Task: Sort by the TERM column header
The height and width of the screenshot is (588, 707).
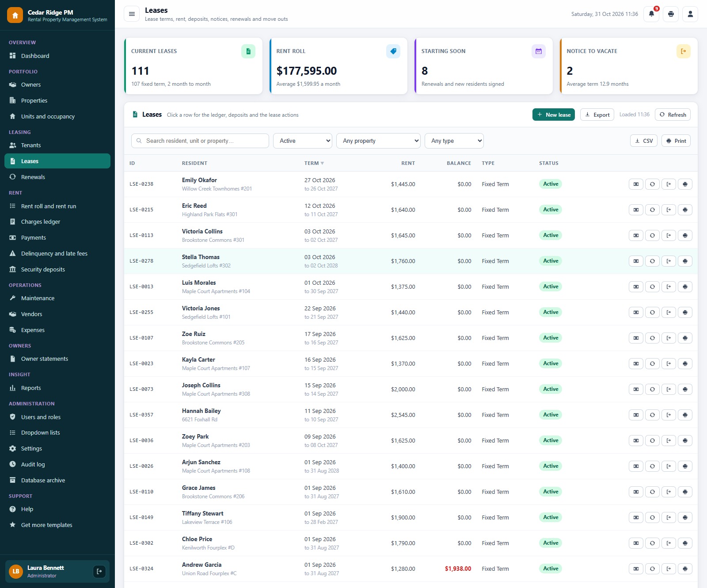Action: [314, 163]
